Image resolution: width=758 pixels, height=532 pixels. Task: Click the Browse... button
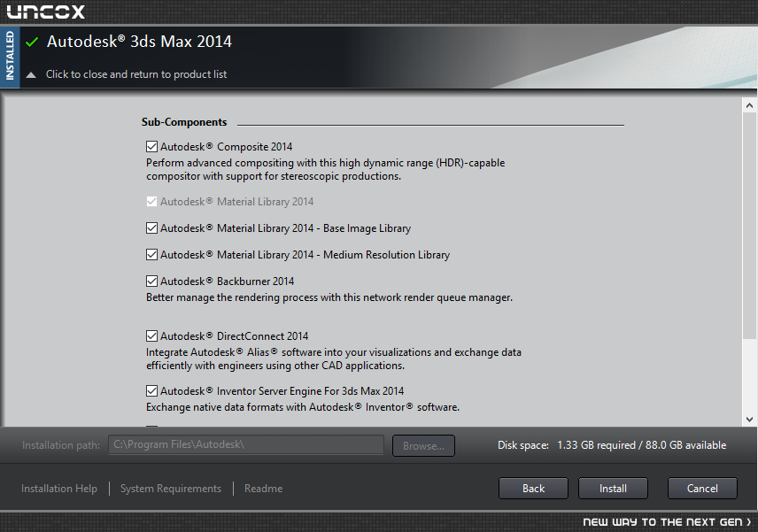pyautogui.click(x=423, y=445)
